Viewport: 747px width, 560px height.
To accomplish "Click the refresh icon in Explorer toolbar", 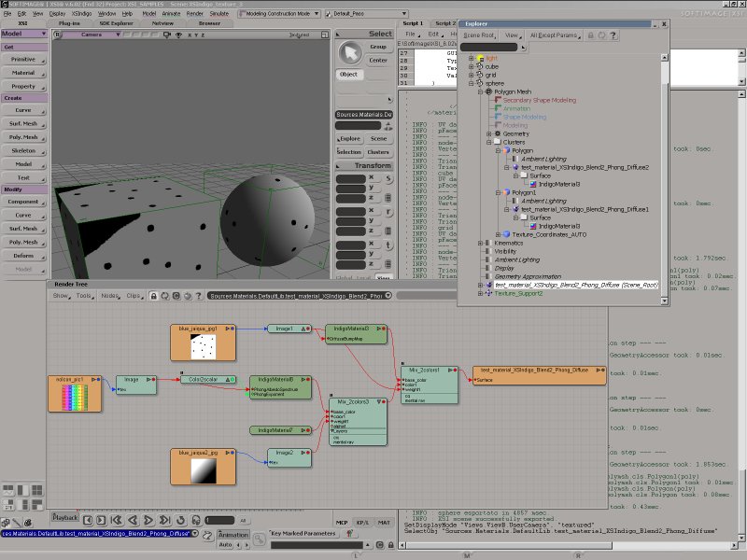I will coord(602,35).
